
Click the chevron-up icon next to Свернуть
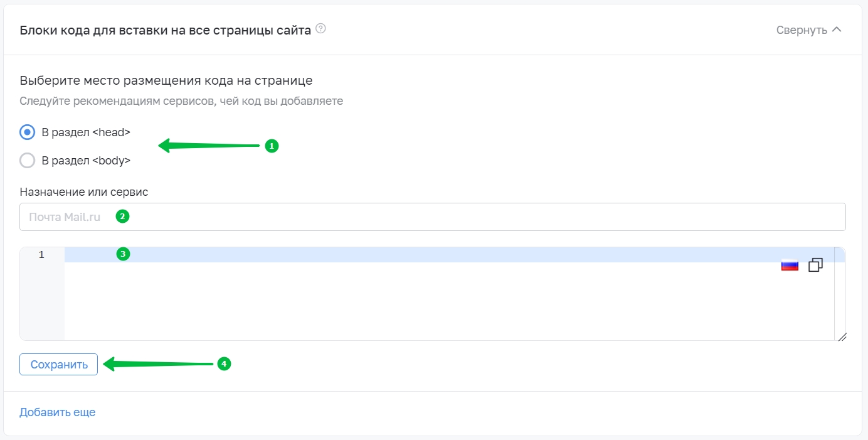836,30
